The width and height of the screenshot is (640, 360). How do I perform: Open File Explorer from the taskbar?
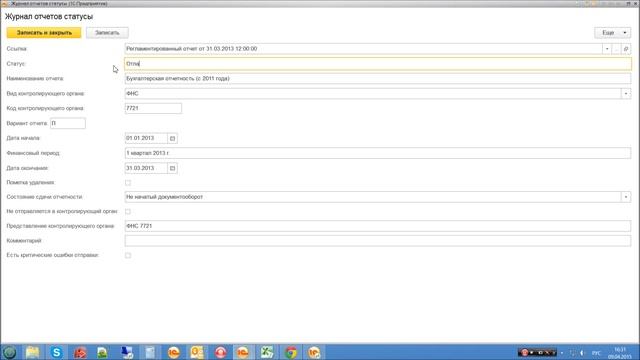pos(33,352)
